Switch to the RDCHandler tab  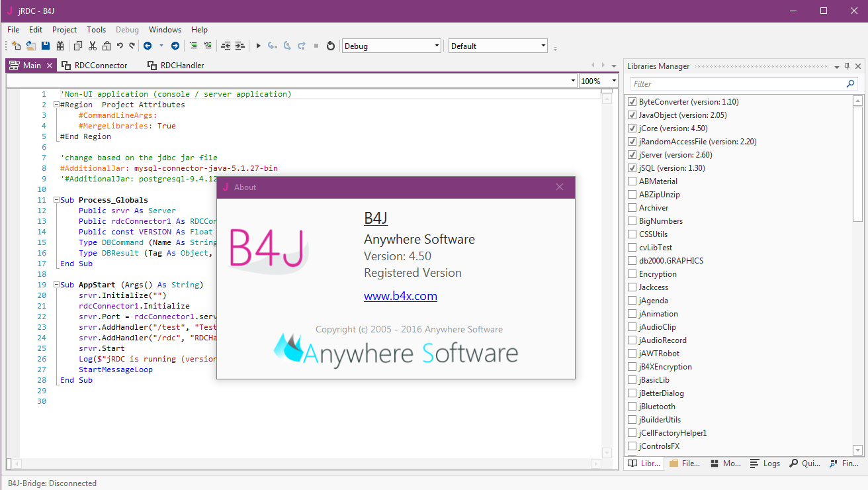[x=177, y=66]
